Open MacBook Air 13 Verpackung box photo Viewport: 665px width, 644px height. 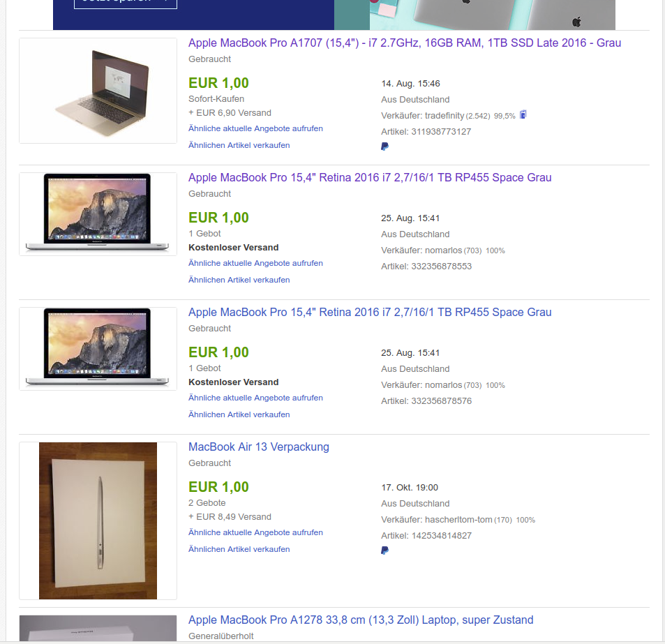(x=98, y=521)
